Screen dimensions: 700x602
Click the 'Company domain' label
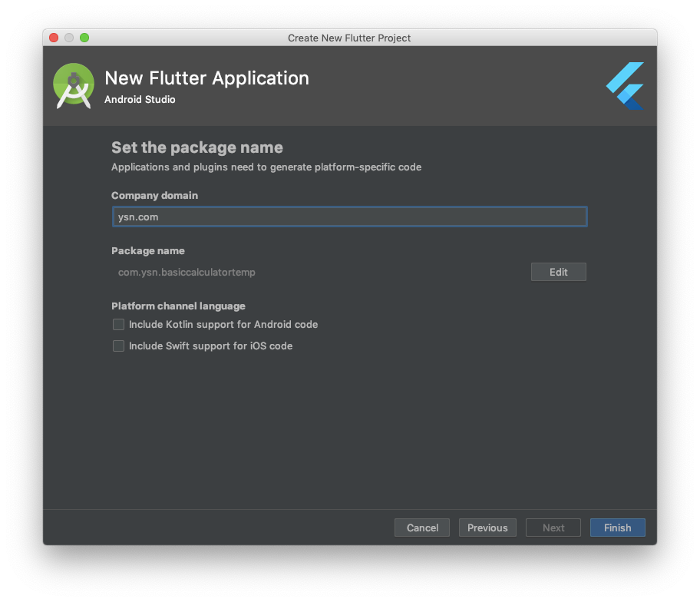point(154,195)
